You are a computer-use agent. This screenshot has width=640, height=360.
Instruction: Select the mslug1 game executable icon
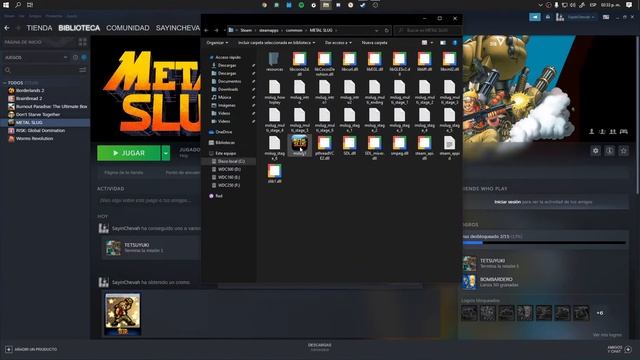tap(299, 145)
